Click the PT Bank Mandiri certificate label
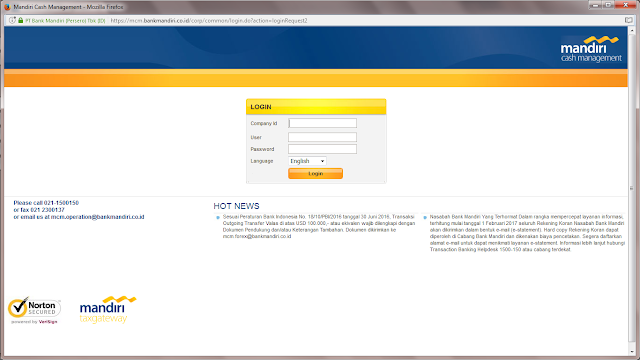This screenshot has width=640, height=360. click(x=65, y=20)
